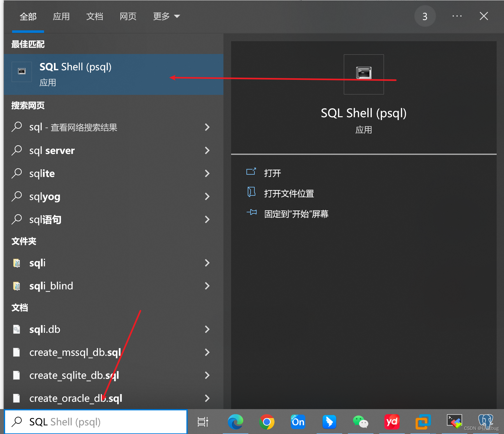Click 打开文件位置 to open file location
Viewport: 504px width, 434px height.
289,194
